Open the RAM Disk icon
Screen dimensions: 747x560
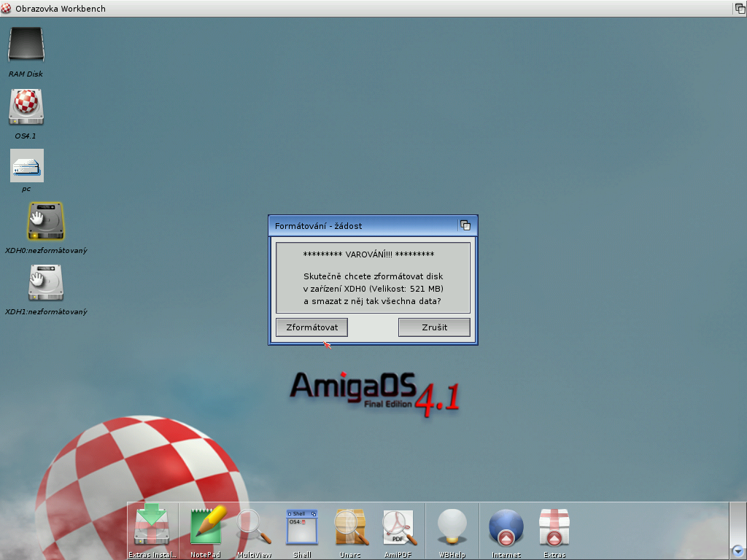pyautogui.click(x=26, y=45)
